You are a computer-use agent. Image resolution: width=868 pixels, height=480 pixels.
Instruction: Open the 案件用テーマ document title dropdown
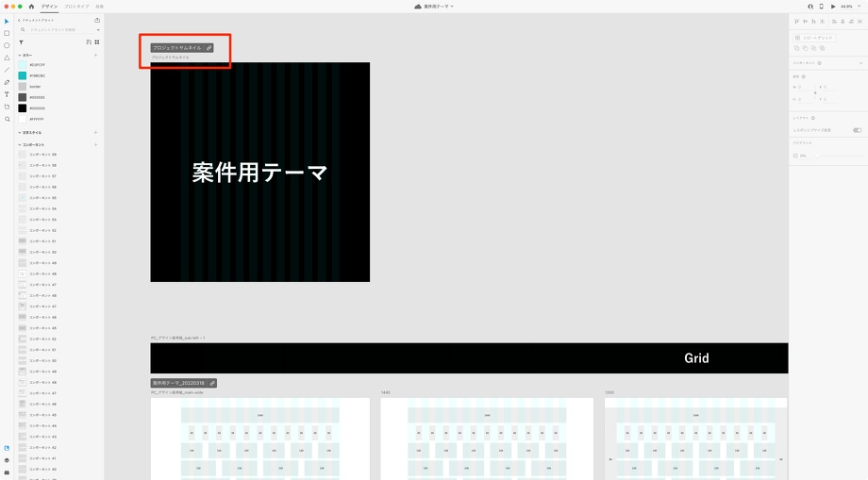point(452,7)
